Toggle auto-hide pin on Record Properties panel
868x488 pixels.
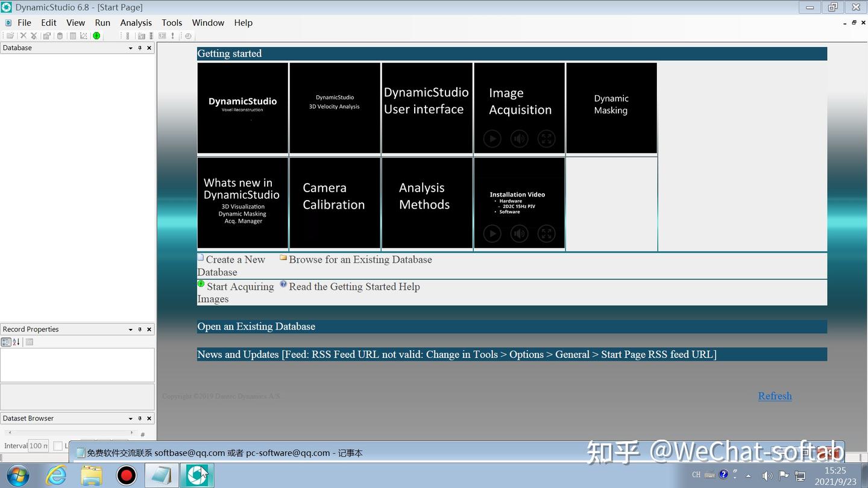pyautogui.click(x=140, y=329)
